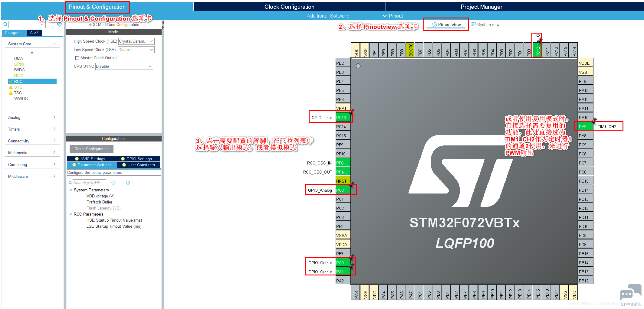The image size is (644, 309).
Task: Click the warning icon next to SYS
Action: click(11, 87)
